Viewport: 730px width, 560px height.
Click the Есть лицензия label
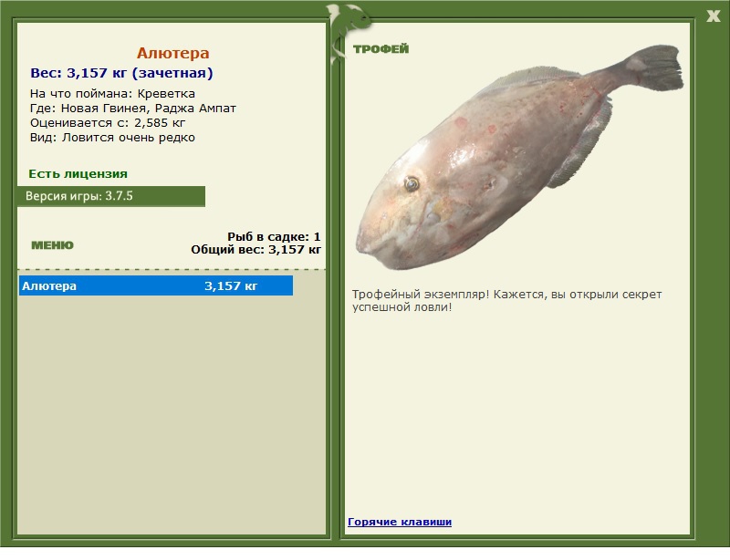(x=78, y=173)
